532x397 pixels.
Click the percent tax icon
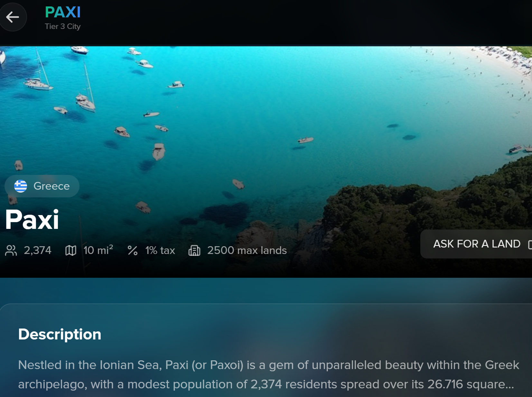pos(133,250)
